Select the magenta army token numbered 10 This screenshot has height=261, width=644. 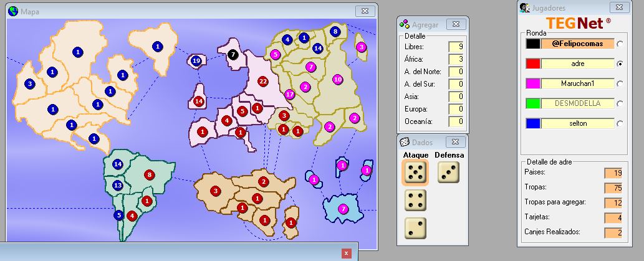tap(337, 79)
